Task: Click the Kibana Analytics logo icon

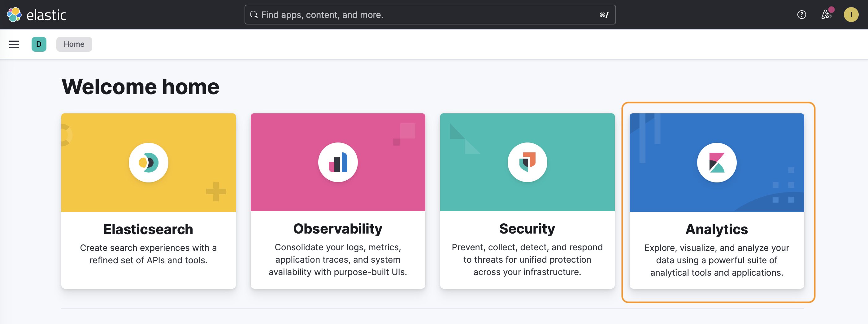Action: [716, 163]
